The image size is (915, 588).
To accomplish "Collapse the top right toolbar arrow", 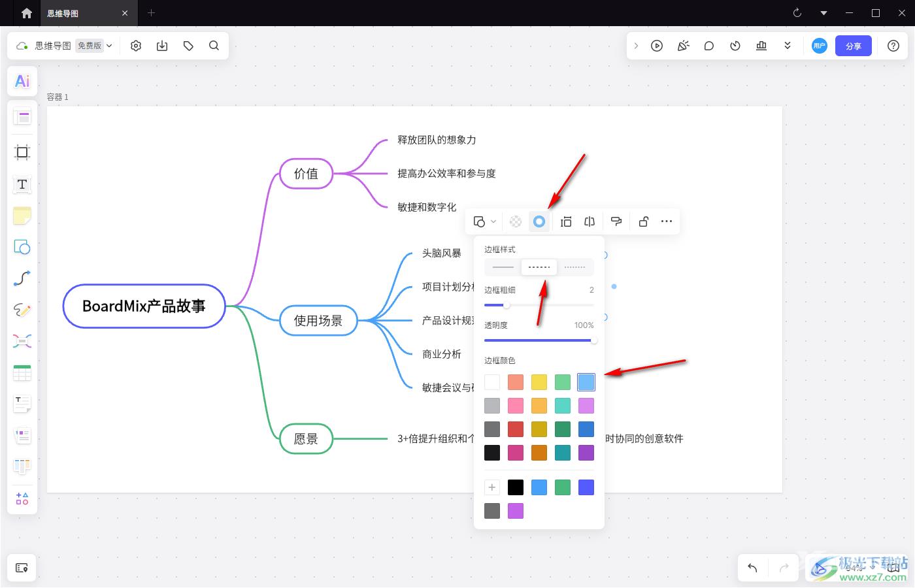I will pyautogui.click(x=636, y=46).
